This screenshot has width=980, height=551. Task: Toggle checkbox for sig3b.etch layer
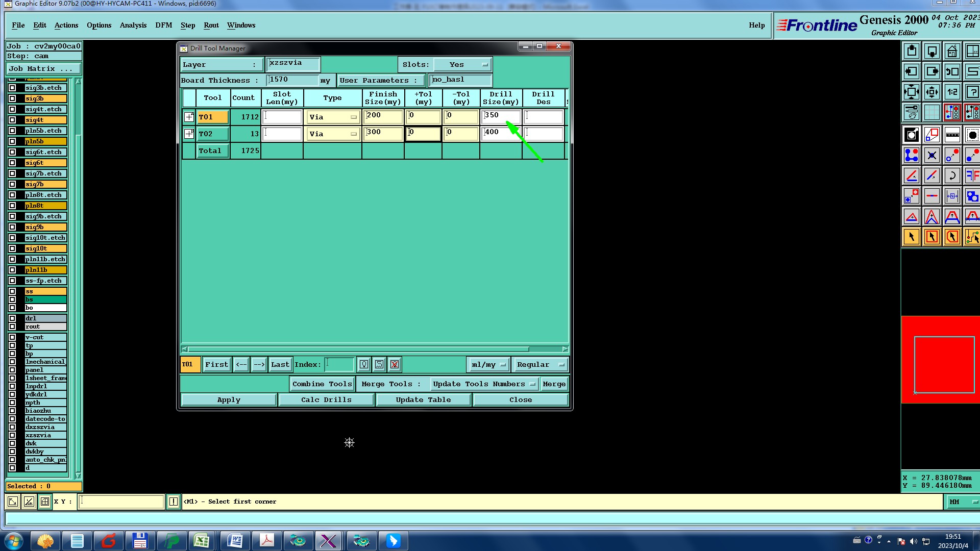12,88
